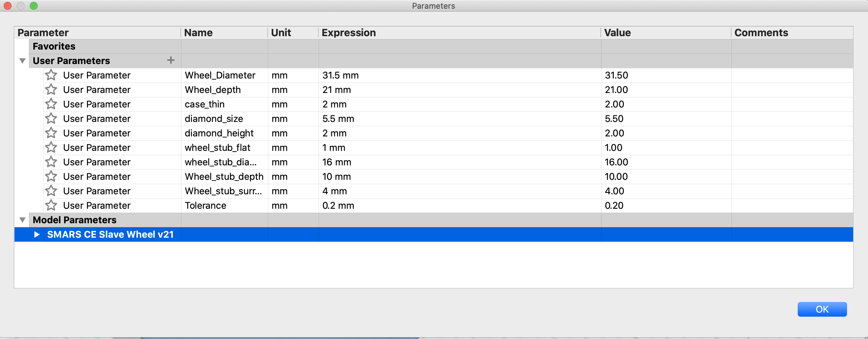Mark the 16 mm wheel_stub_dia row as favorite
The height and width of the screenshot is (339, 868).
(x=51, y=162)
